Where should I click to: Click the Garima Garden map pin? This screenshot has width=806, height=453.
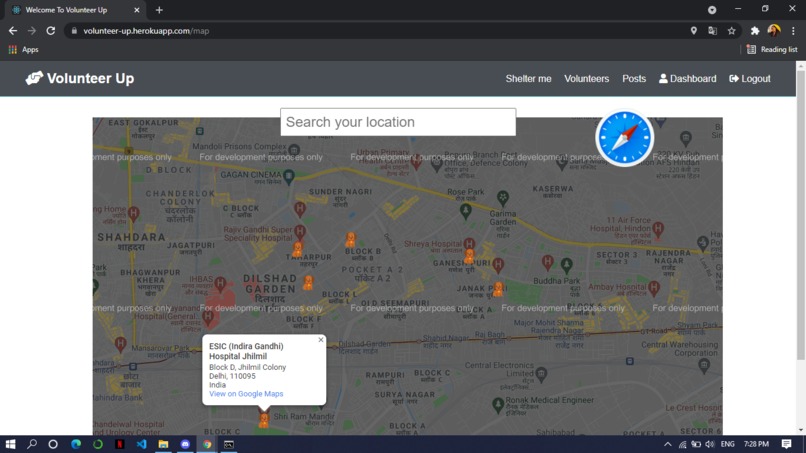(503, 198)
